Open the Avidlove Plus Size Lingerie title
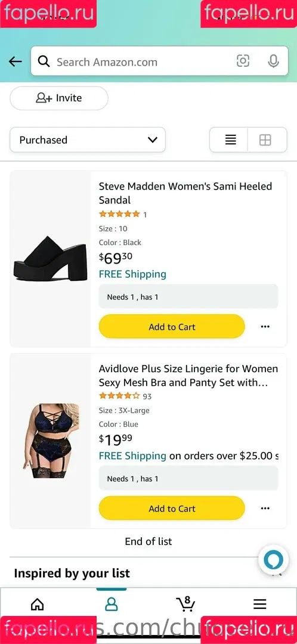The image size is (297, 644). click(x=188, y=376)
